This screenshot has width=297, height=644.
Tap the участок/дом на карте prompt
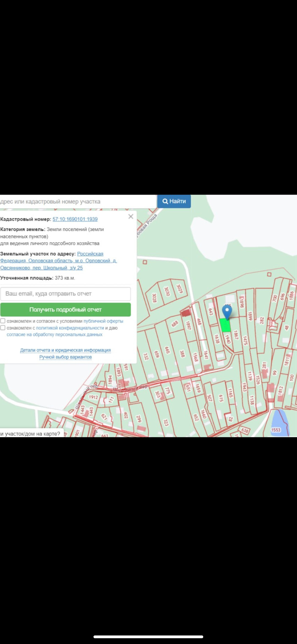31,434
